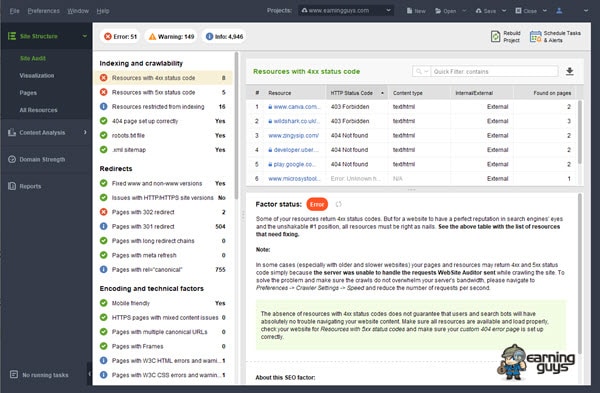Select the .xml sitemap factor

tap(163, 150)
